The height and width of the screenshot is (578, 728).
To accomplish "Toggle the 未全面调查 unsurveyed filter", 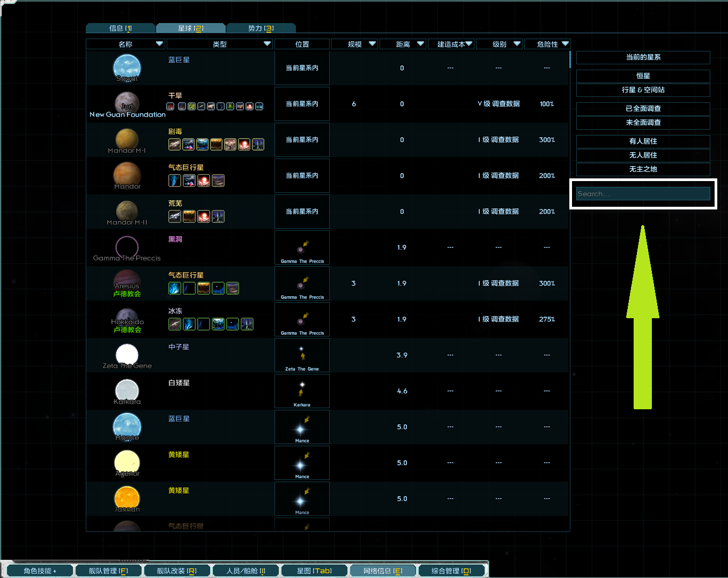I will point(642,123).
